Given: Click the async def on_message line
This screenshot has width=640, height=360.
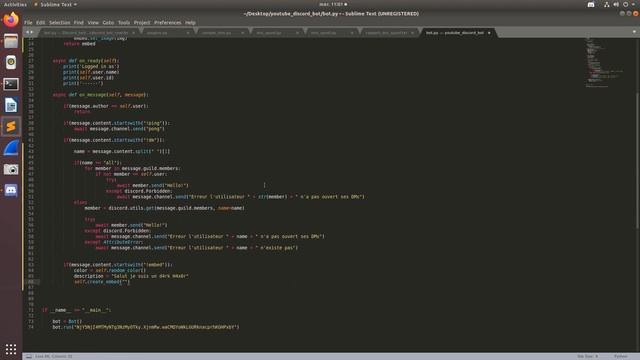Looking at the screenshot, I should 100,95.
